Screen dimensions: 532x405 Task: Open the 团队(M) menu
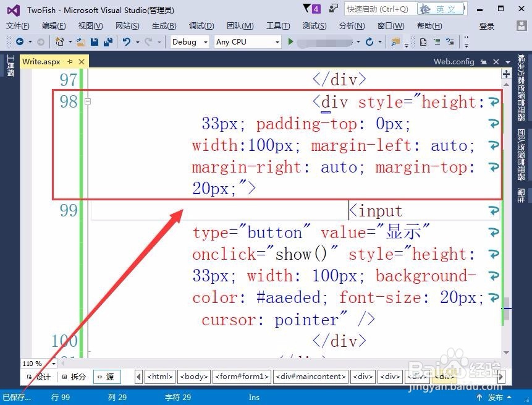tap(240, 26)
